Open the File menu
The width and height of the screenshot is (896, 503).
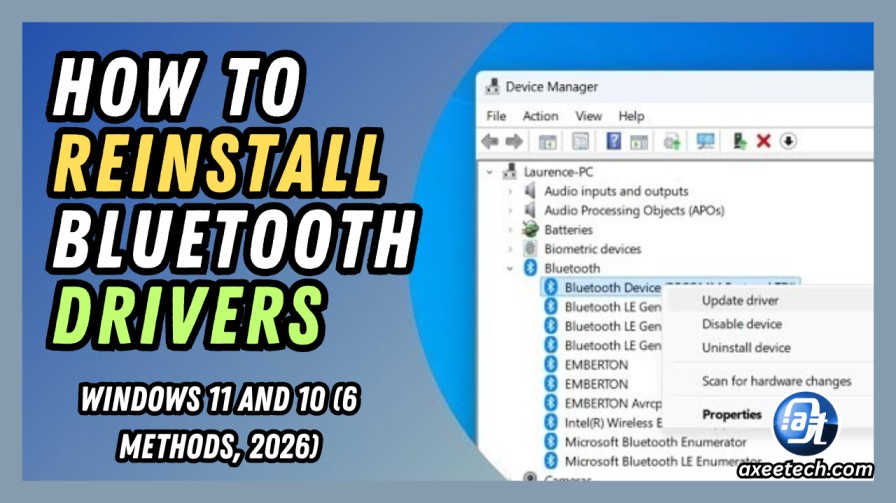(x=496, y=116)
